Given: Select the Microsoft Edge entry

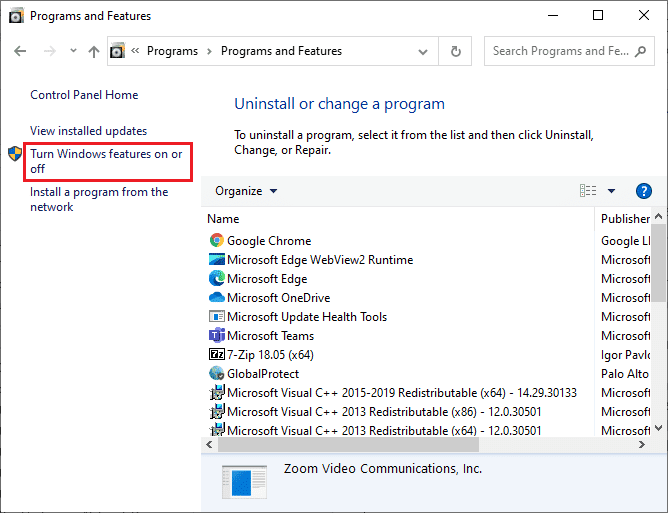Looking at the screenshot, I should point(267,279).
